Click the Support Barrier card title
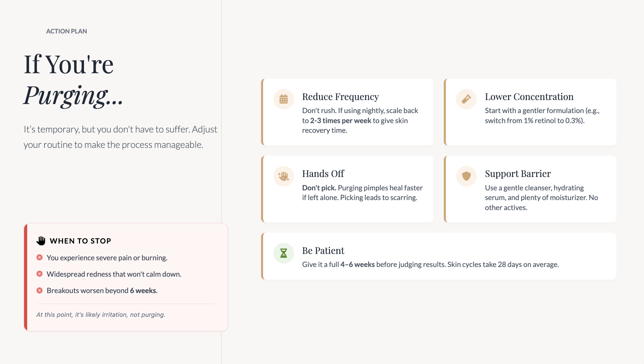Viewport: 644px width, 364px height. [517, 174]
